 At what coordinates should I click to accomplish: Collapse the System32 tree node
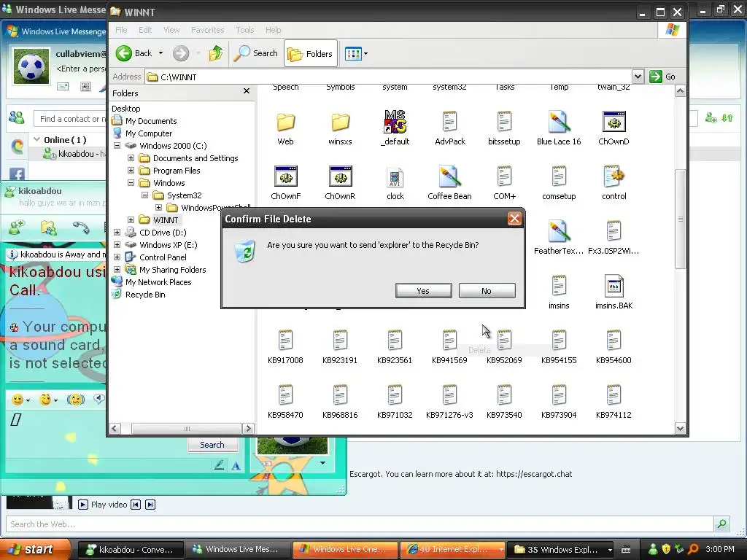point(145,195)
